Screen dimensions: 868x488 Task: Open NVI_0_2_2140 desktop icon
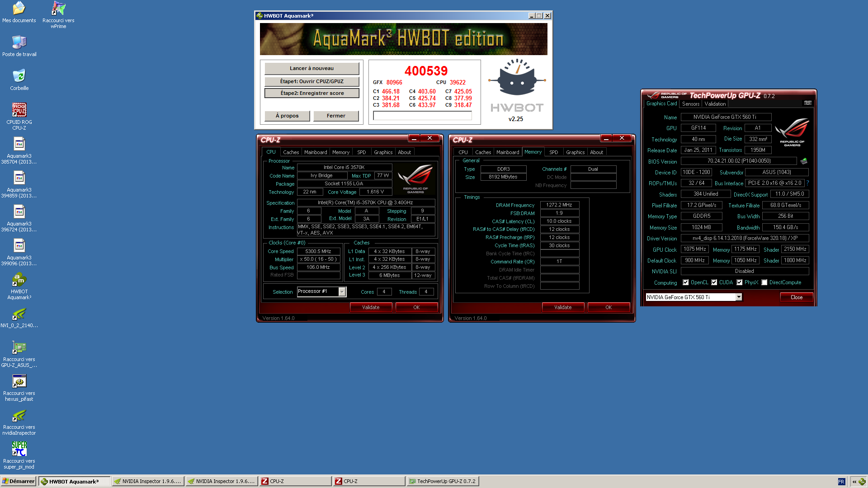[19, 317]
